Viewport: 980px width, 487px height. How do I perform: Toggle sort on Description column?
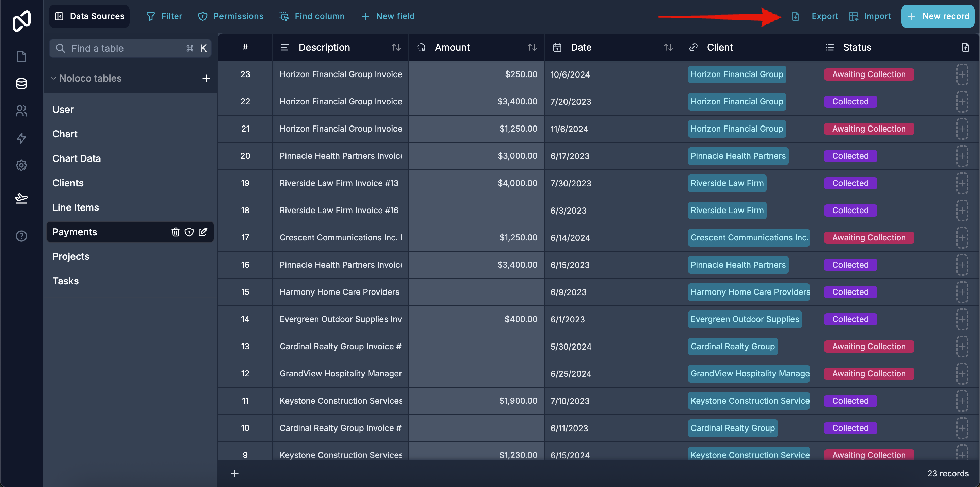(x=396, y=47)
